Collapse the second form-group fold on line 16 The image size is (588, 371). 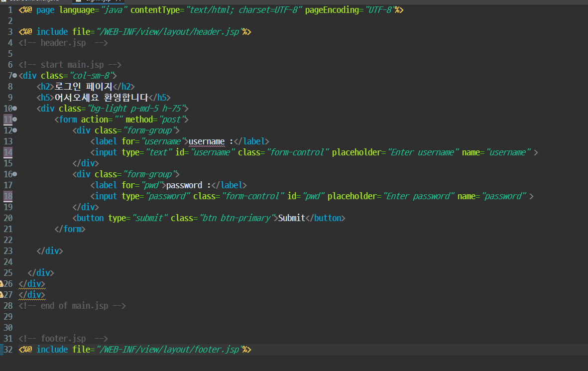[x=14, y=174]
